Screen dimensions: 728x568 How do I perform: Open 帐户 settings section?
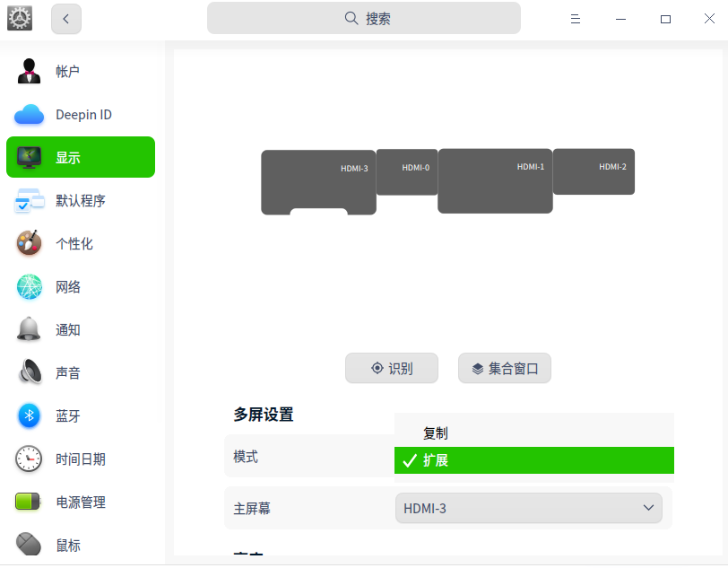[x=81, y=71]
